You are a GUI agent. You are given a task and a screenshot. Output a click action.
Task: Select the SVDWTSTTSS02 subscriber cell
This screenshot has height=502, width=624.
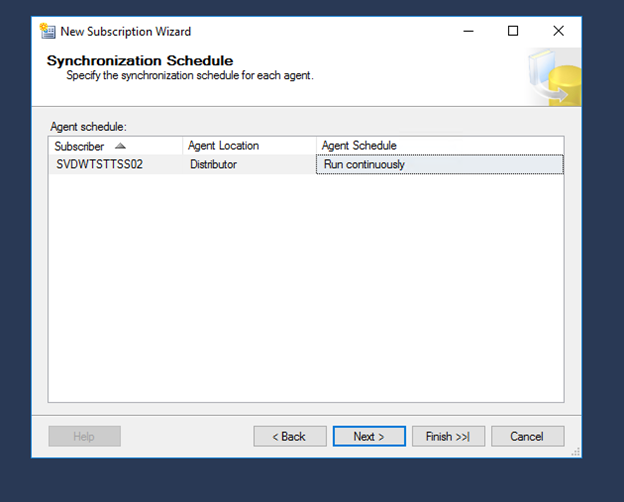pyautogui.click(x=115, y=164)
